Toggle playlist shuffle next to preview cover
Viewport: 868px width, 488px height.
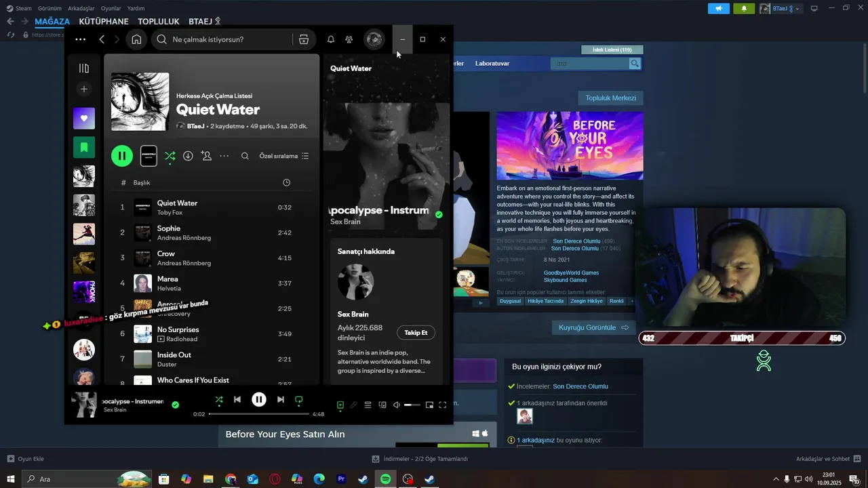click(170, 156)
